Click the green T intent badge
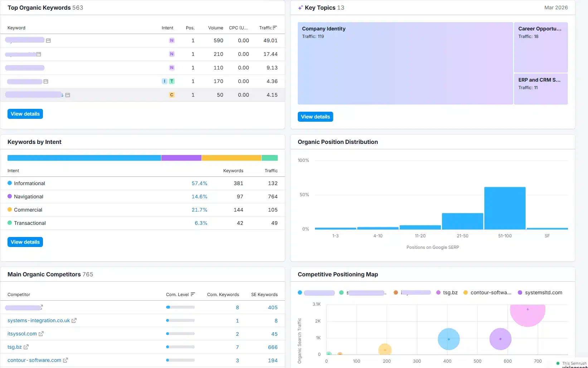588x368 pixels. coord(172,81)
